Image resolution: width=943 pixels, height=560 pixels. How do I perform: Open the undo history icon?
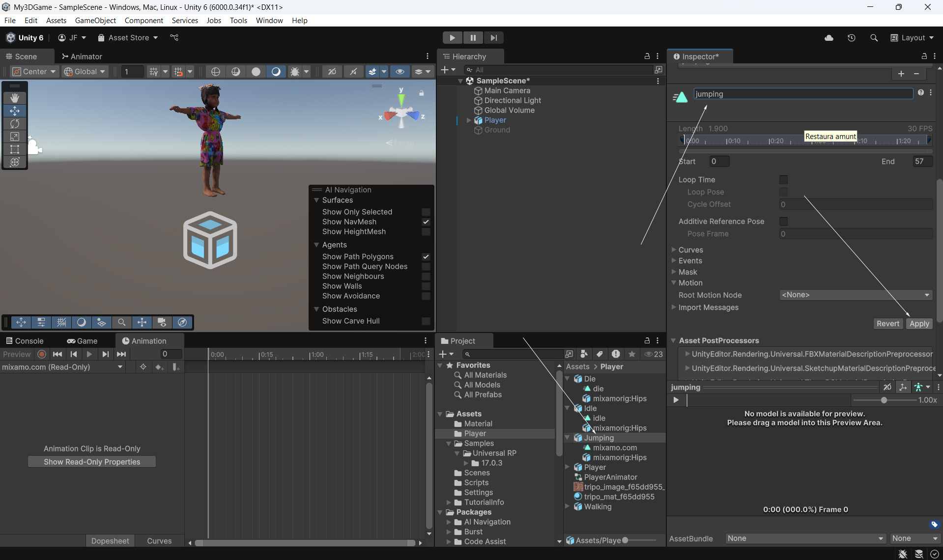point(851,38)
